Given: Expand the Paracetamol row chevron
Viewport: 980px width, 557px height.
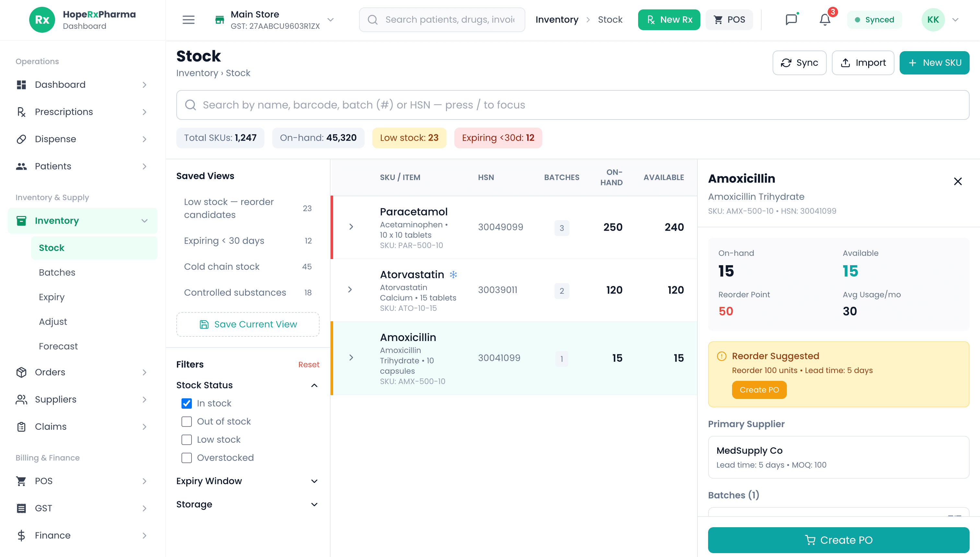Looking at the screenshot, I should point(351,227).
